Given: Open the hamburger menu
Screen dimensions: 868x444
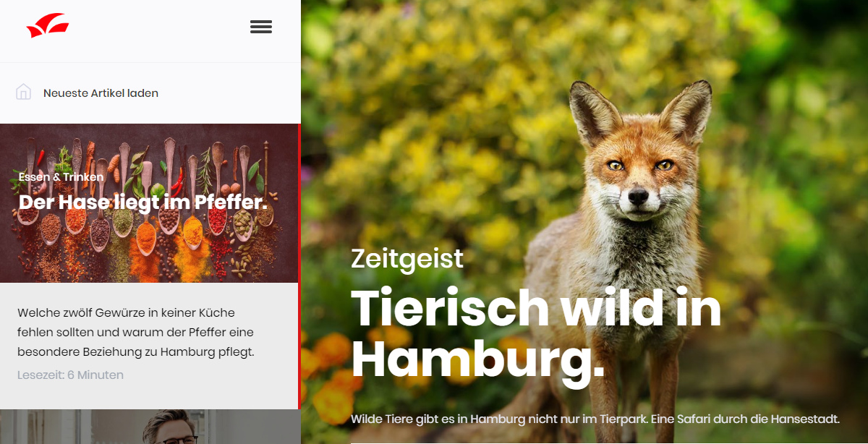Looking at the screenshot, I should tap(261, 27).
